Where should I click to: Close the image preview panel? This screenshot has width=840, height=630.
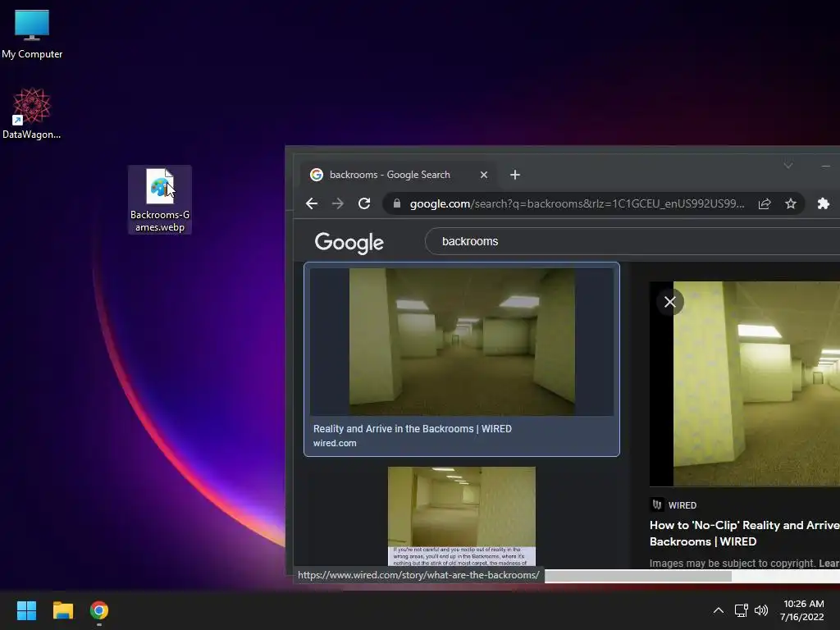point(669,302)
